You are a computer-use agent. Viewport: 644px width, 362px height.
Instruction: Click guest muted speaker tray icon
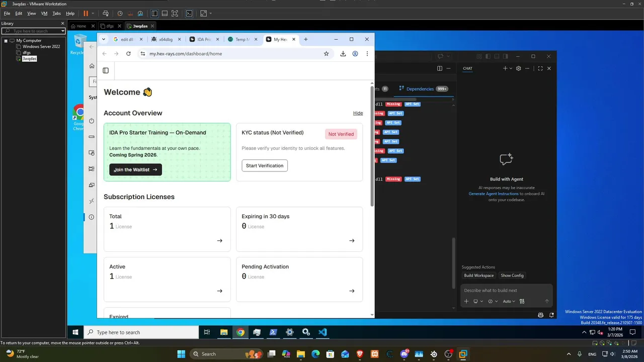coord(600,332)
